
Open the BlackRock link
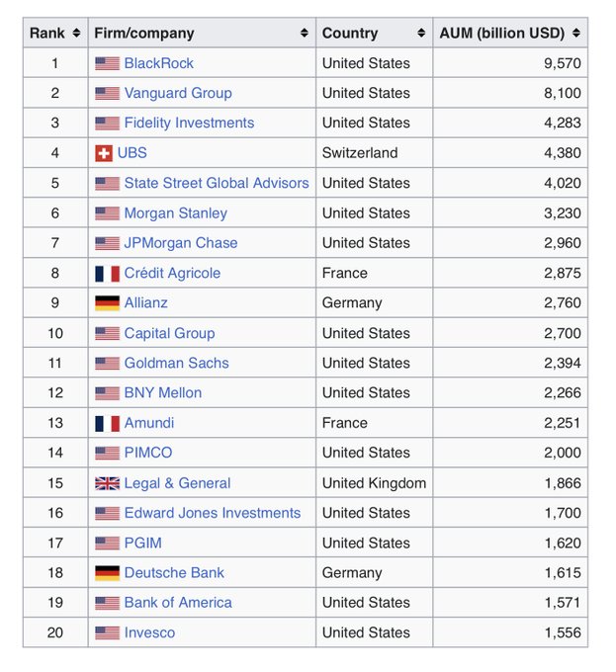coord(158,63)
